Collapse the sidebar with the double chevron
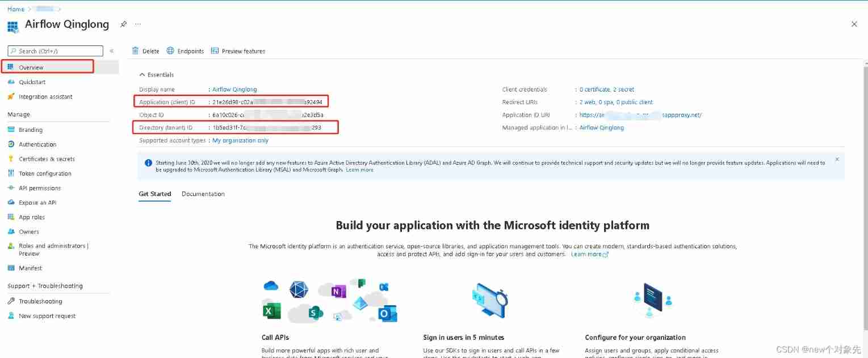This screenshot has width=868, height=358. point(112,51)
